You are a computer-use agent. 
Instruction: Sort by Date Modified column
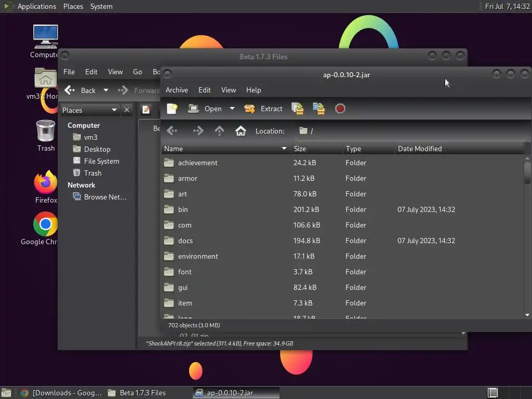point(459,149)
